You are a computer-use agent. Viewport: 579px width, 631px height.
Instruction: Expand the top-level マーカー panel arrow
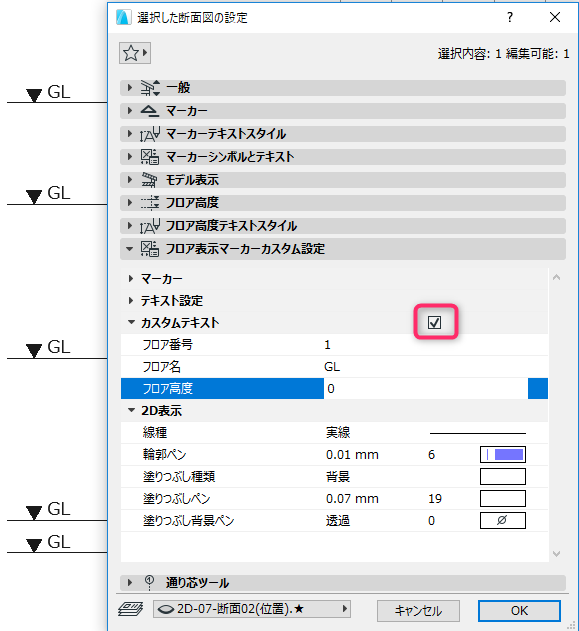click(x=130, y=110)
